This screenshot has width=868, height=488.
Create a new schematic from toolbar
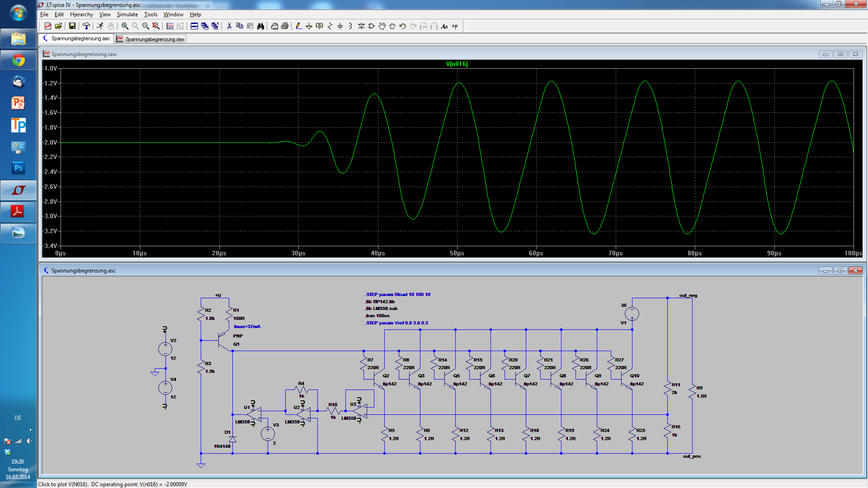pos(48,26)
